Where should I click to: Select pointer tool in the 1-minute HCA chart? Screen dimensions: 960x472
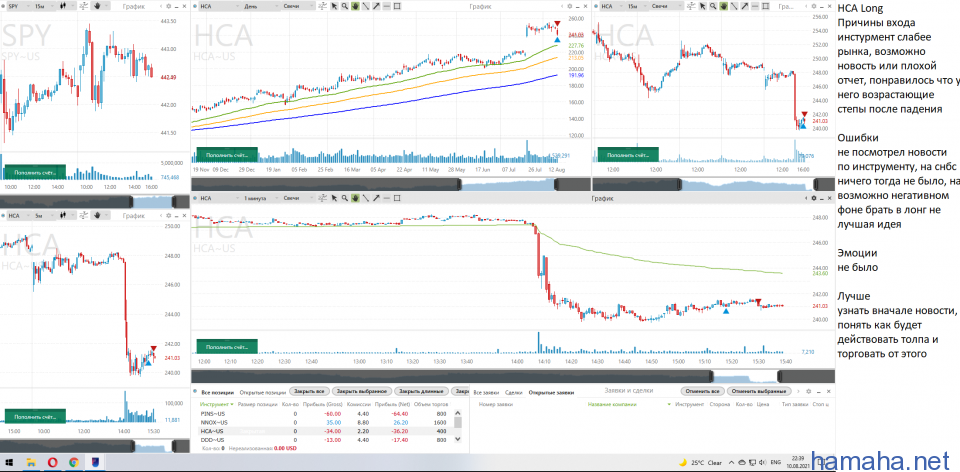tap(334, 198)
